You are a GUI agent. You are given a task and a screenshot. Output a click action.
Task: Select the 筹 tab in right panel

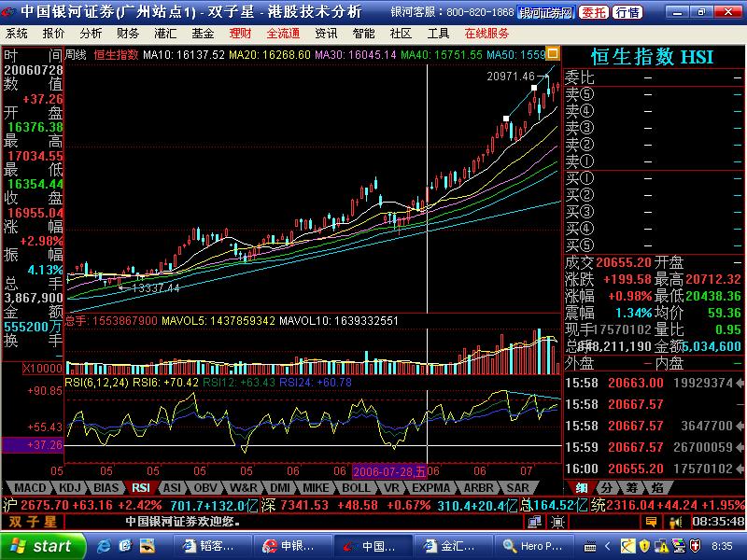click(632, 487)
